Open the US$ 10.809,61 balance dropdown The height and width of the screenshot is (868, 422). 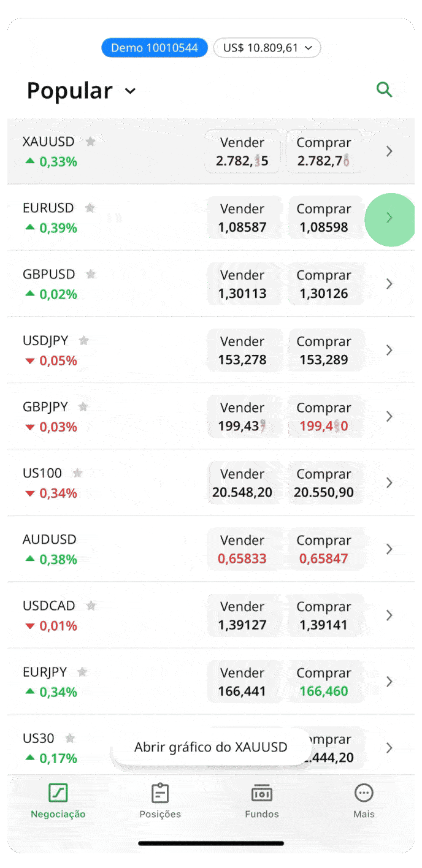point(267,48)
